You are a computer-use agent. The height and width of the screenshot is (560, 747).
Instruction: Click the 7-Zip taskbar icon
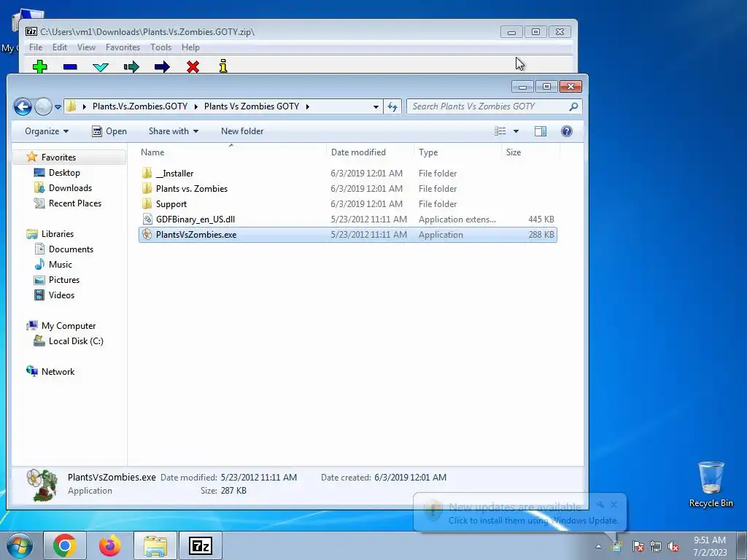click(200, 545)
